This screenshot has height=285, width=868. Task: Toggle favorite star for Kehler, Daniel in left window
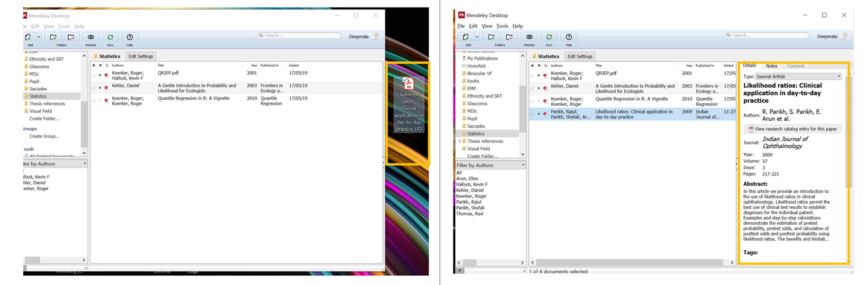(94, 88)
